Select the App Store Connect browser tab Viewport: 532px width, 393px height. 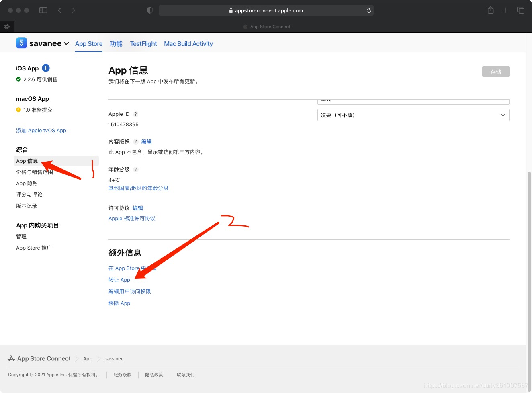(x=266, y=27)
